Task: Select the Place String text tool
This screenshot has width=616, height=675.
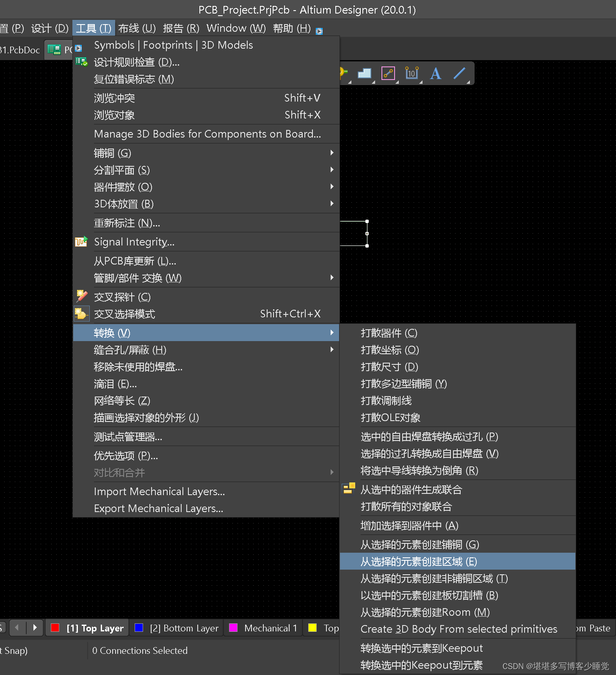Action: (435, 74)
